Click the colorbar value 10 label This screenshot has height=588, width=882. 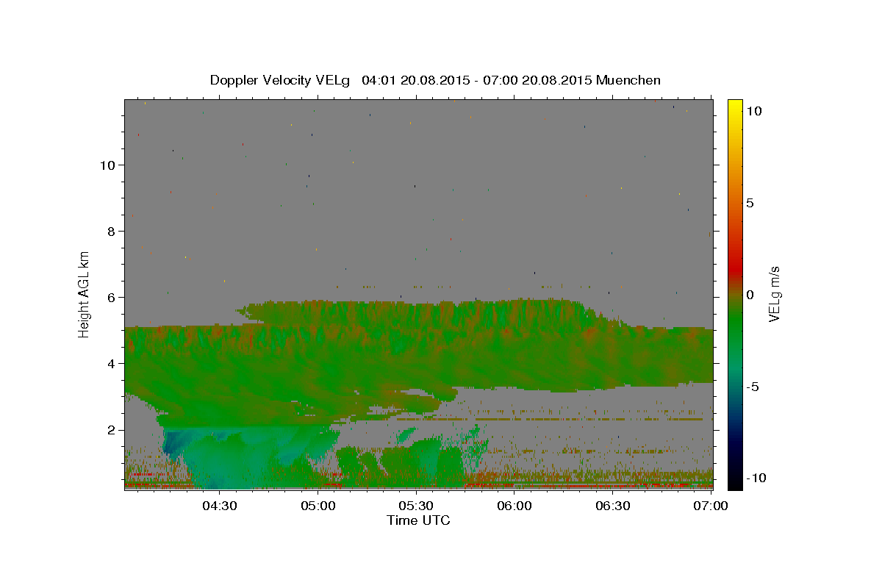(x=753, y=110)
